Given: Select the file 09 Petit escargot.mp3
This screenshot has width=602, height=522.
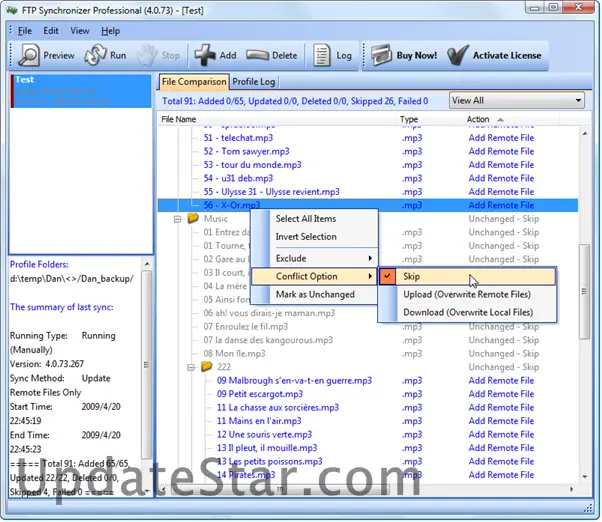Looking at the screenshot, I should pyautogui.click(x=260, y=394).
